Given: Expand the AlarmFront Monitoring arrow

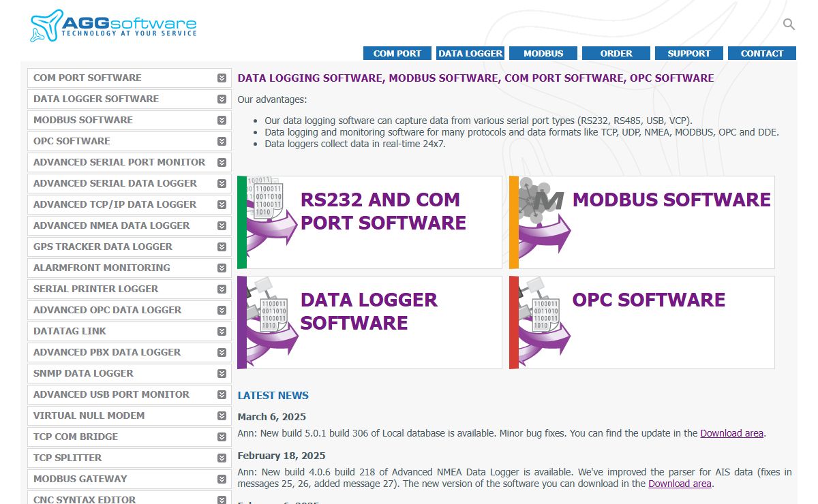Looking at the screenshot, I should [222, 268].
